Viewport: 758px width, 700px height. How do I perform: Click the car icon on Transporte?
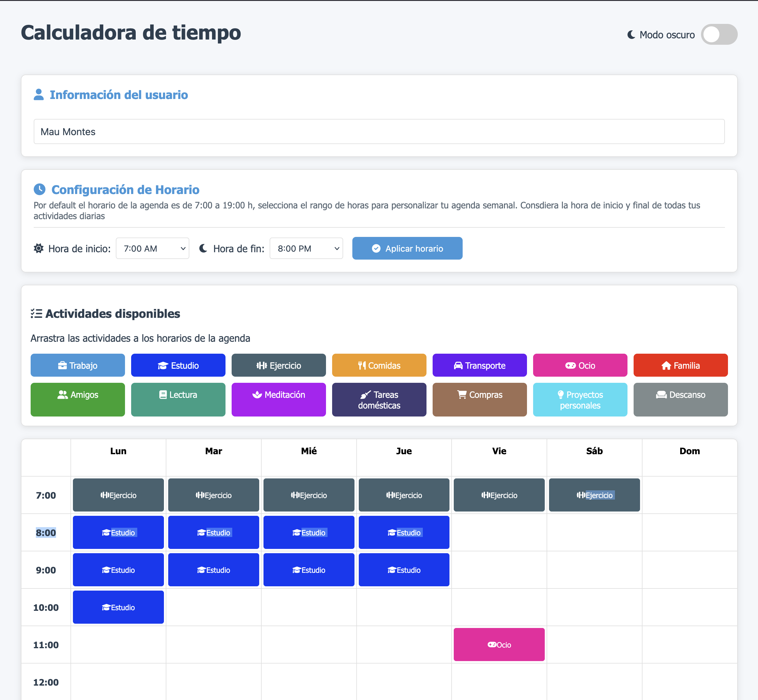(x=458, y=366)
